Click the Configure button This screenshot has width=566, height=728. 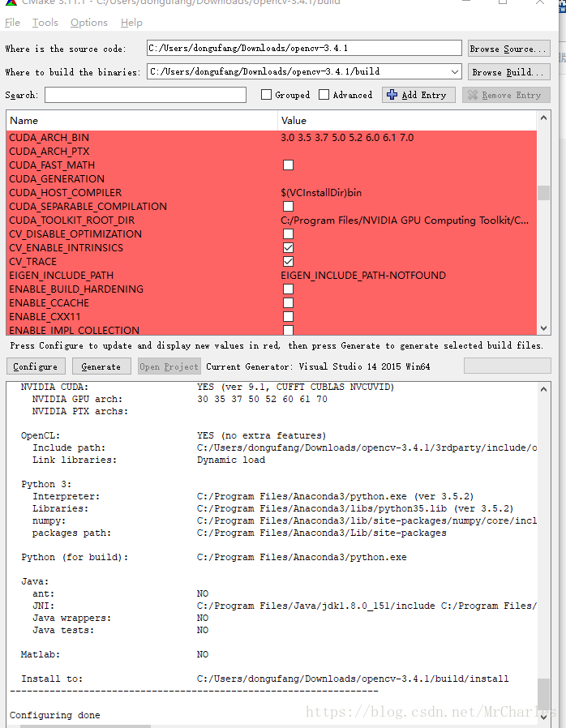pos(36,366)
